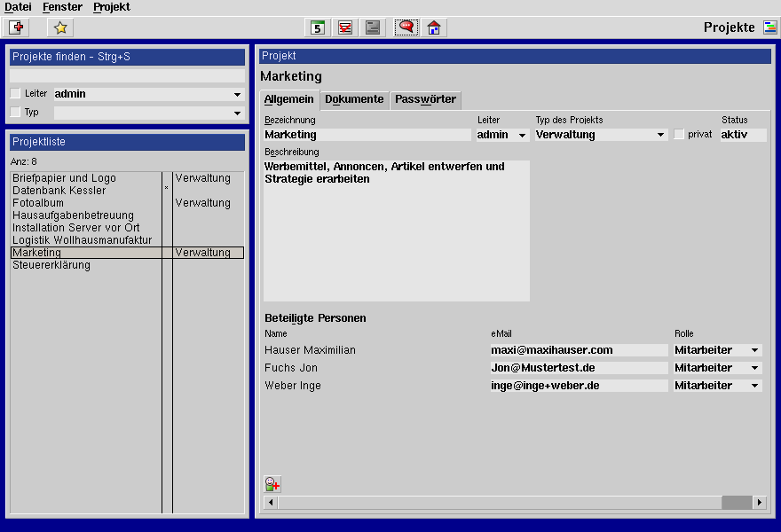This screenshot has width=781, height=532.
Task: Open the Datei menu
Action: coord(18,7)
